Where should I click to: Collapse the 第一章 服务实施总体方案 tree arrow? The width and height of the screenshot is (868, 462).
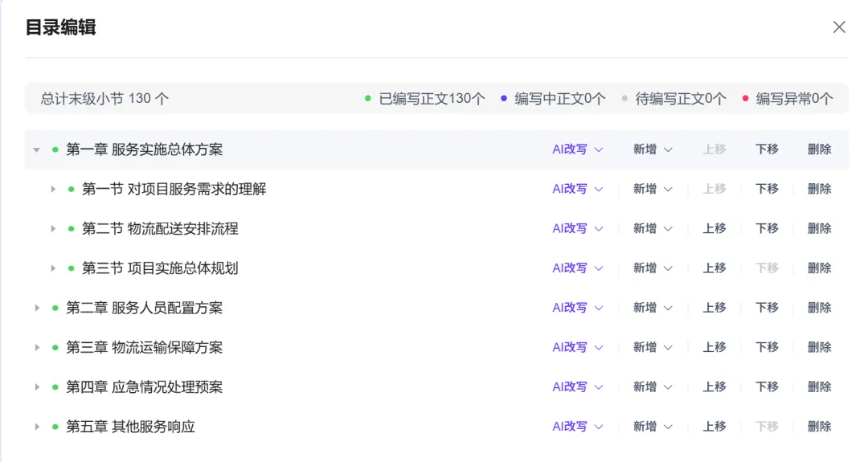(x=36, y=149)
